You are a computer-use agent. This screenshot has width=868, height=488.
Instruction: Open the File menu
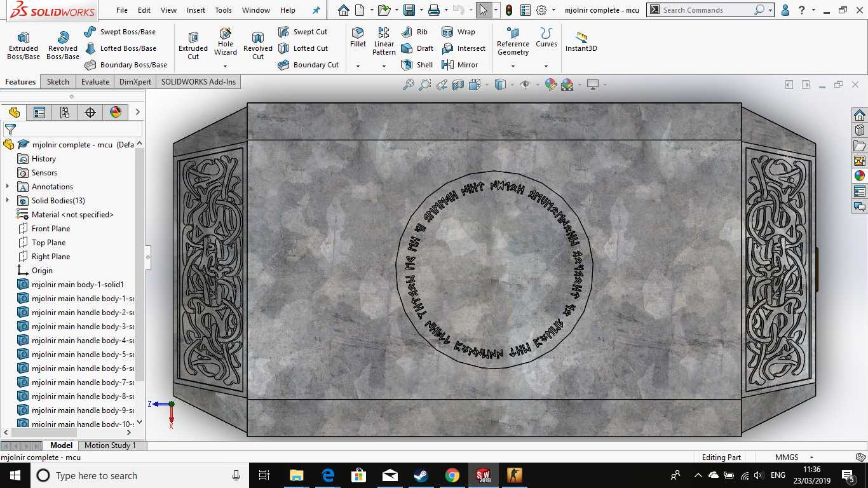pos(122,10)
